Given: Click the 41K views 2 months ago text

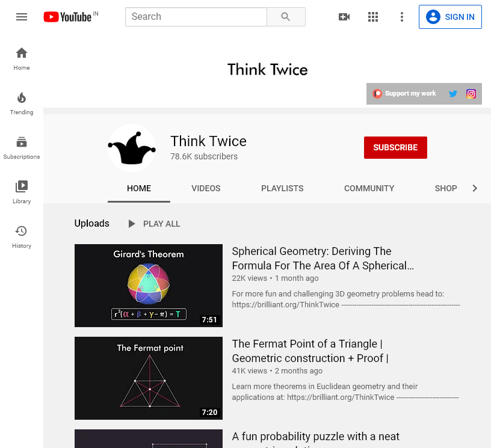Looking at the screenshot, I should (277, 370).
